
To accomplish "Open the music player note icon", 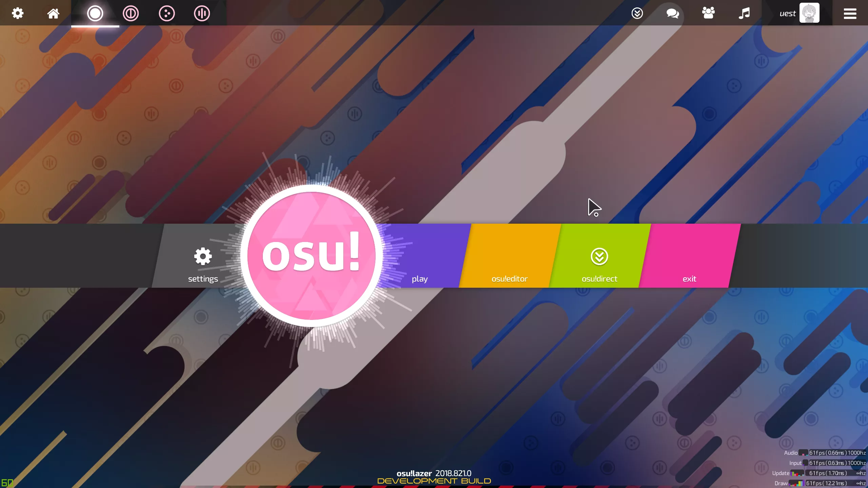I will tap(744, 13).
